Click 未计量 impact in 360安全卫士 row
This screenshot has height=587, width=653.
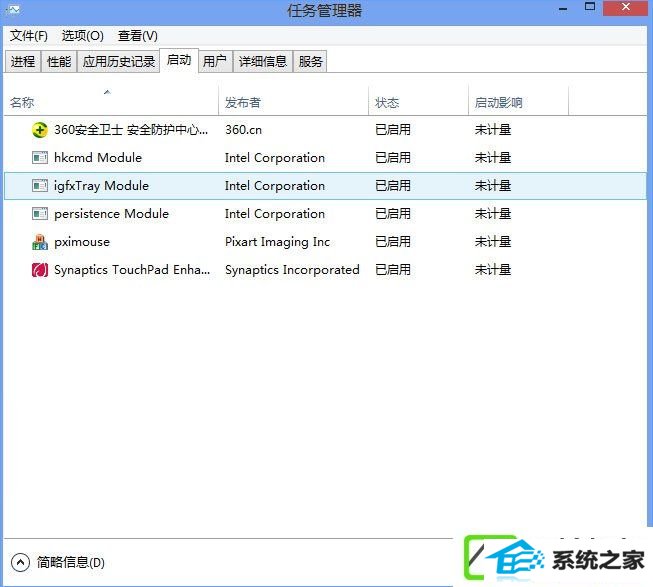point(493,130)
